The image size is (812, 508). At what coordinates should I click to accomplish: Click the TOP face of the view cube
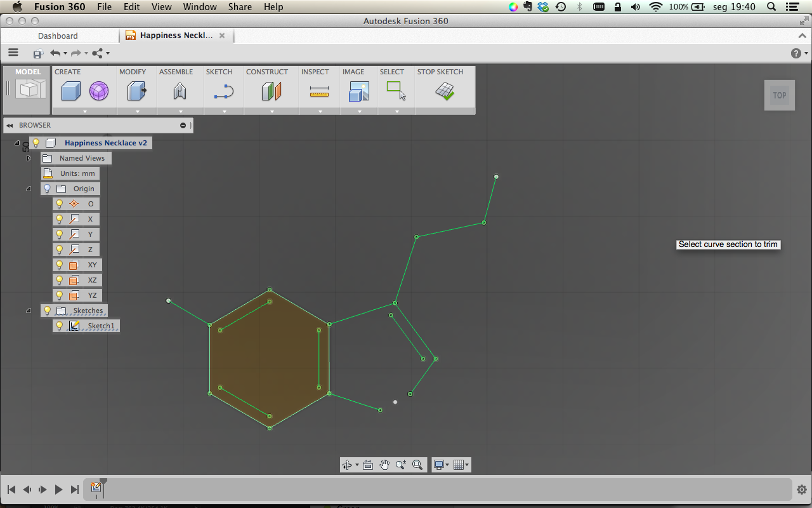click(779, 95)
